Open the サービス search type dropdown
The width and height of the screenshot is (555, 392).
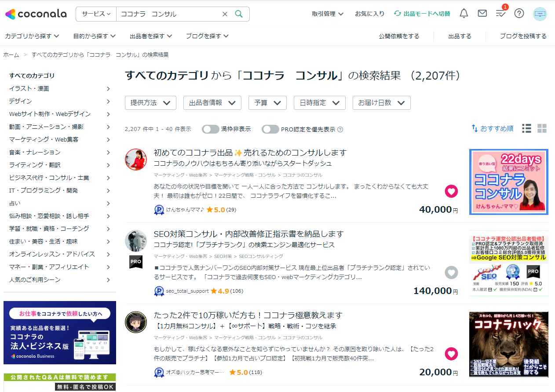(x=96, y=14)
